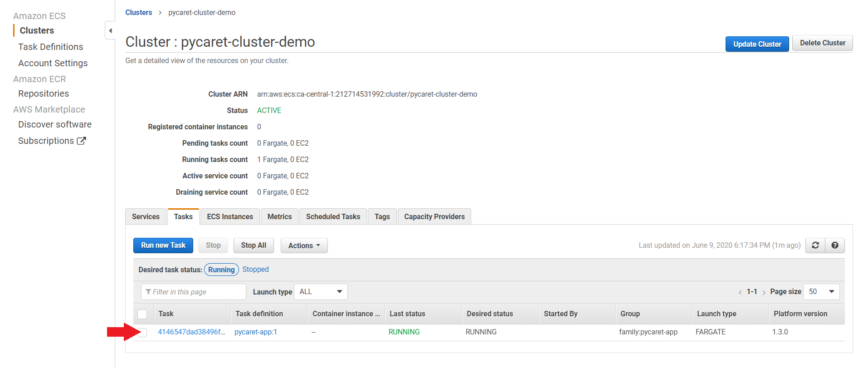
Task: Open the pycaret-app:1 task definition link
Action: 256,332
